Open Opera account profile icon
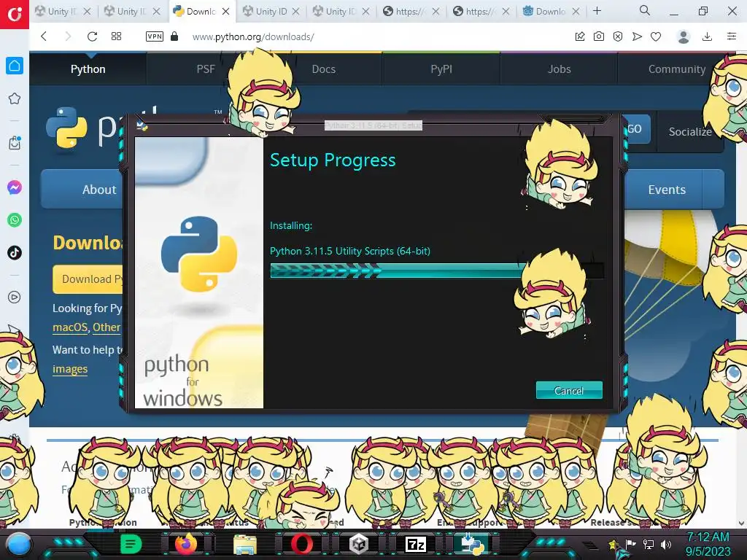Screen dimensions: 747x560 (x=684, y=36)
